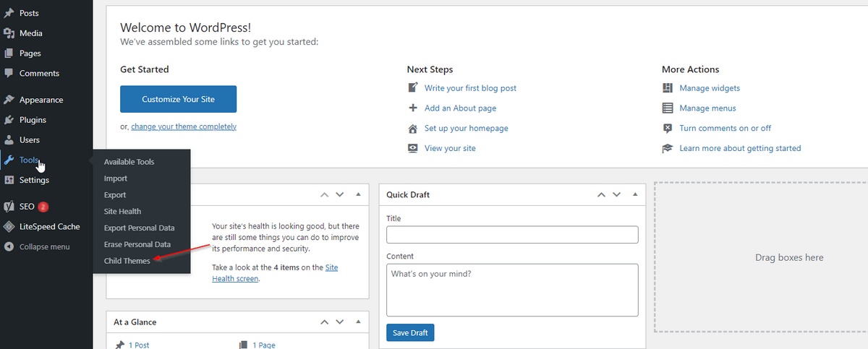Screen dimensions: 868x349
Task: Click the What's on your mind content box
Action: [512, 290]
